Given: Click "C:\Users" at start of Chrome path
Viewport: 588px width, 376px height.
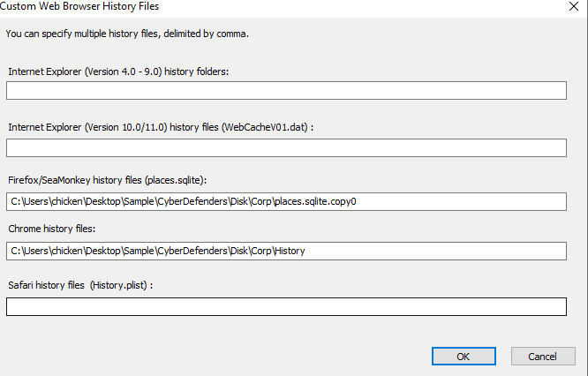Looking at the screenshot, I should pos(28,252).
